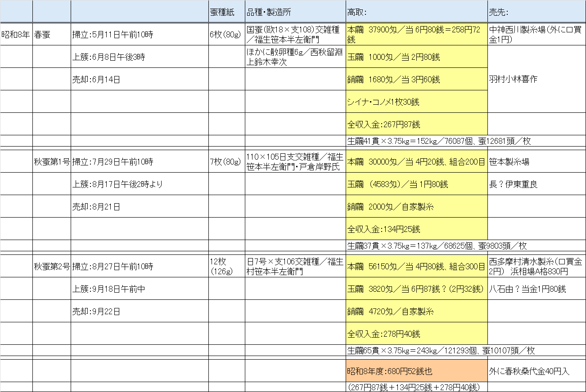
Task: Click the 羽村小林喜作 cell
Action: 537,79
